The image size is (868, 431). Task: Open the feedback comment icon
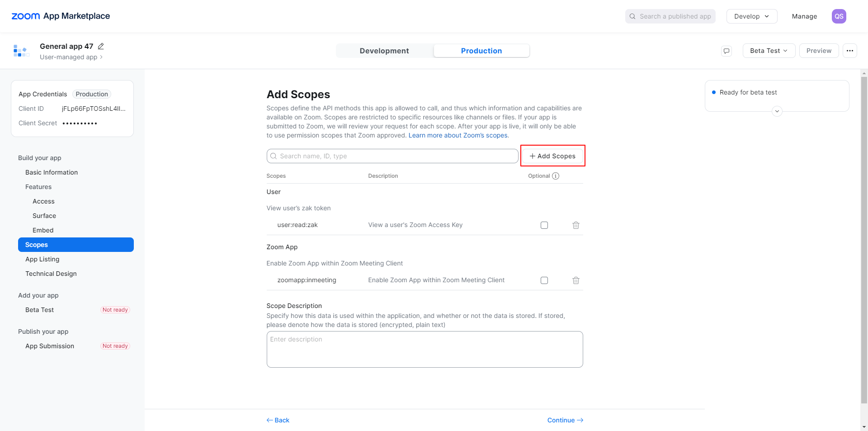coord(726,51)
